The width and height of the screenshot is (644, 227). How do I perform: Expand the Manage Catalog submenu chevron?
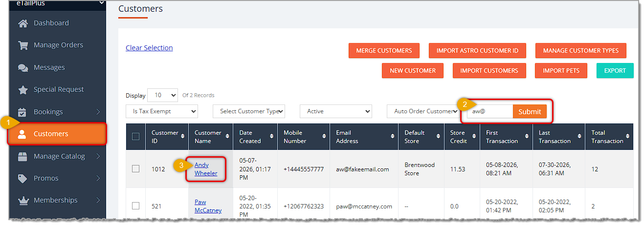coord(98,156)
